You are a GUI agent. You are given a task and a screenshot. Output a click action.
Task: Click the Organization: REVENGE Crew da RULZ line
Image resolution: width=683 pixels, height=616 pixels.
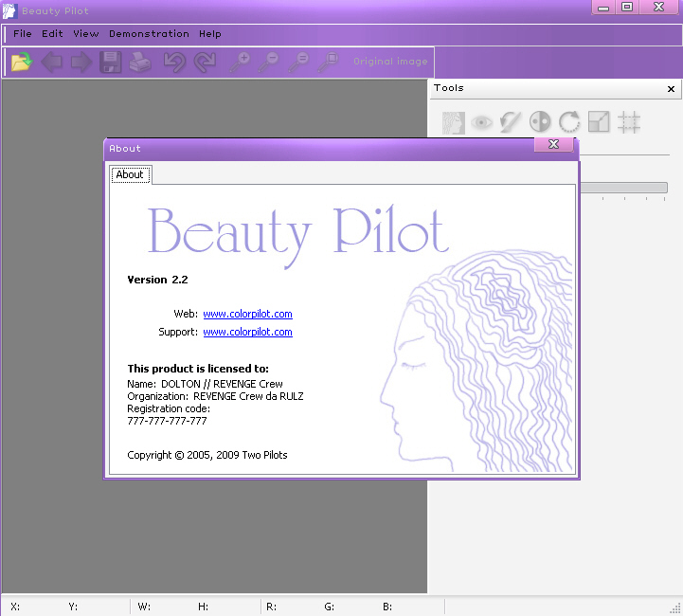(x=215, y=396)
